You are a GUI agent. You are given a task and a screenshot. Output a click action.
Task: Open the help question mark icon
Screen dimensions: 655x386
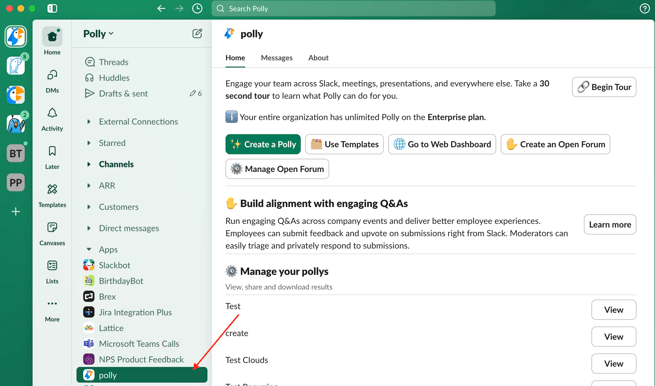[645, 8]
